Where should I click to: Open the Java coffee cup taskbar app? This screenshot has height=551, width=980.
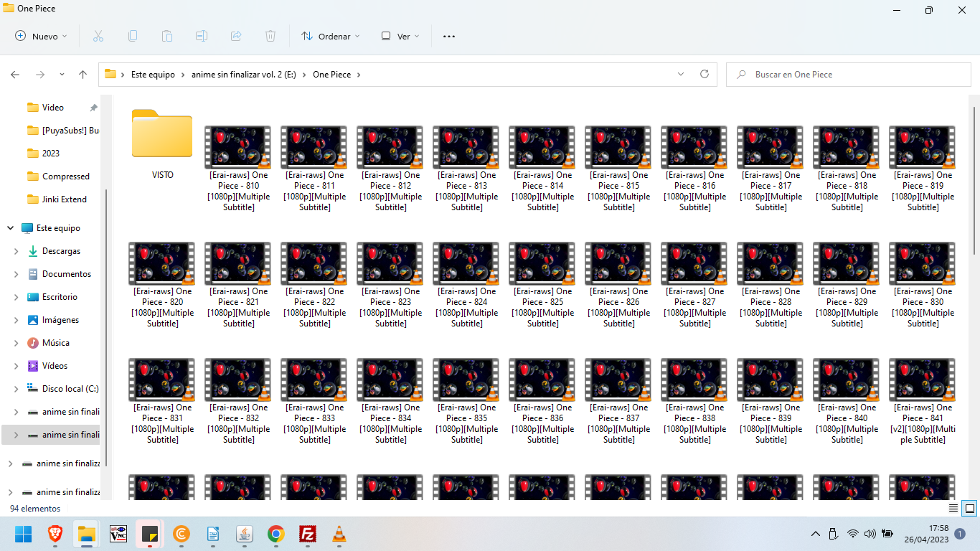click(x=245, y=534)
